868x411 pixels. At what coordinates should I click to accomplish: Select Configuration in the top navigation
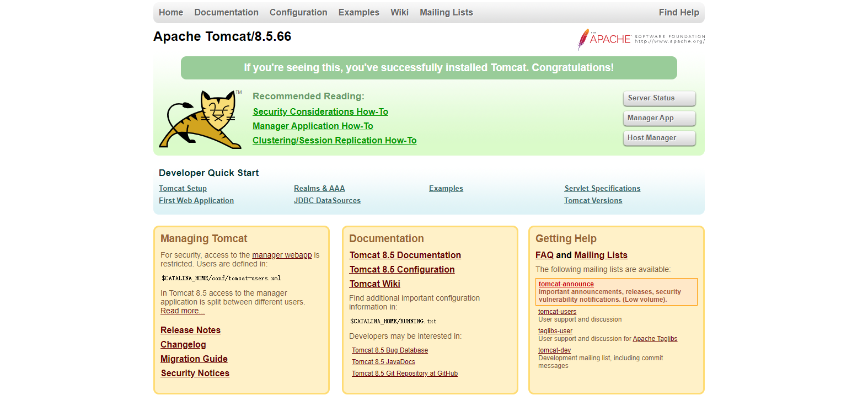(298, 12)
